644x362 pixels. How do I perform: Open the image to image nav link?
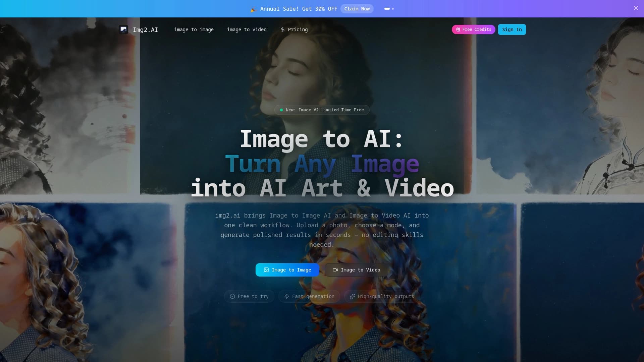[x=194, y=29]
